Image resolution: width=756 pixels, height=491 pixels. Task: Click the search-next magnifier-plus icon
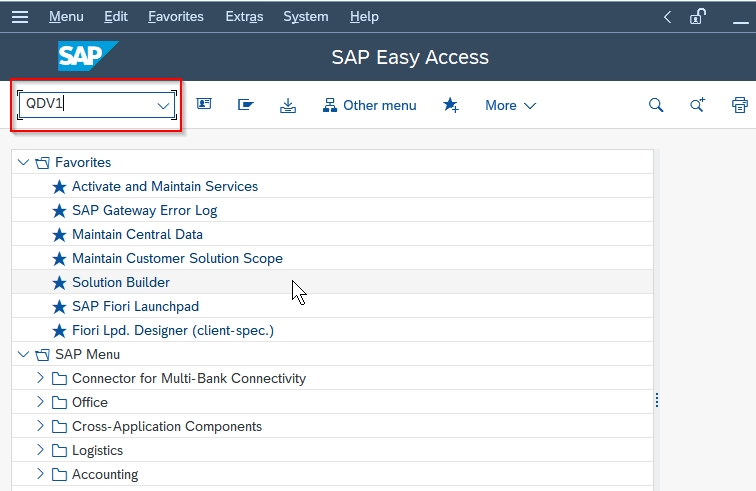(697, 105)
